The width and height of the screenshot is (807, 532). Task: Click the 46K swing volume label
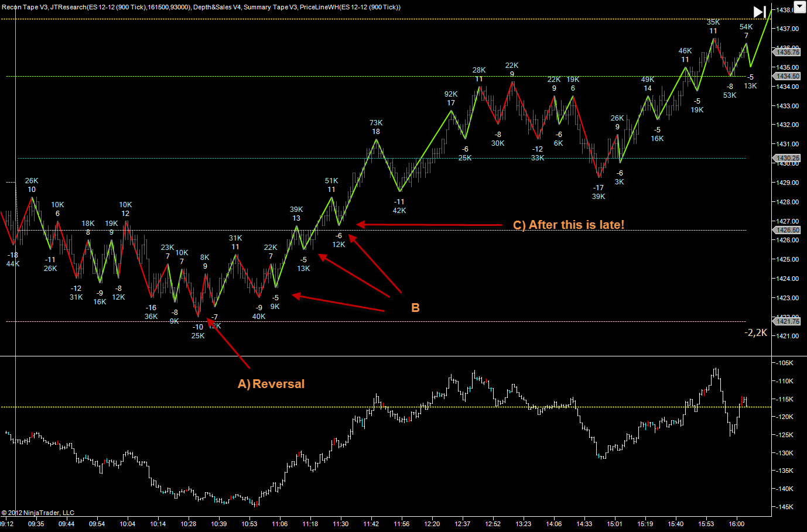click(x=685, y=51)
